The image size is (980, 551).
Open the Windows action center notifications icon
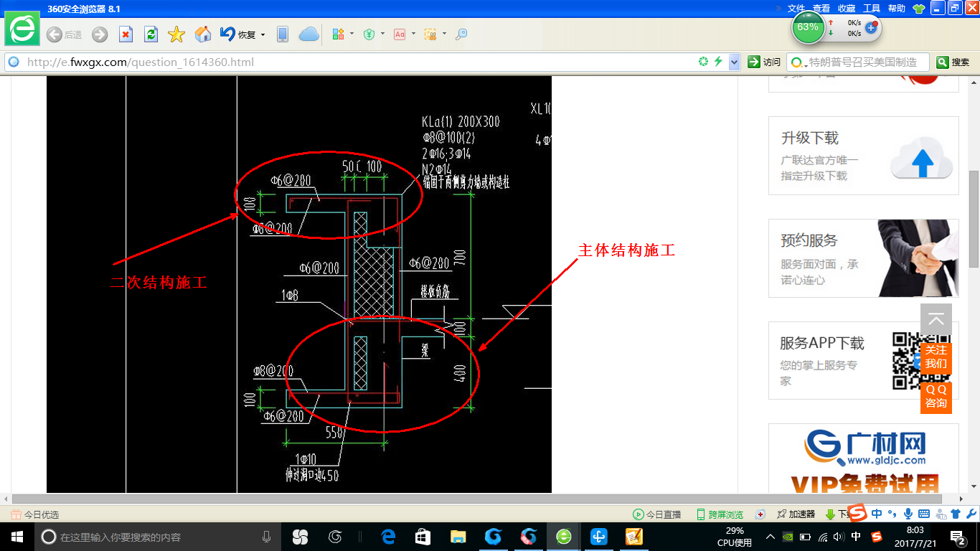click(958, 537)
